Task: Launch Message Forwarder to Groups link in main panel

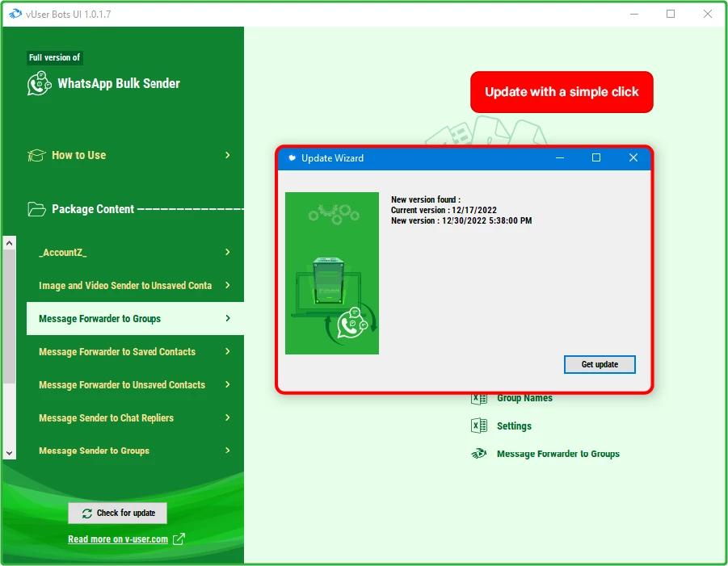Action: click(558, 454)
